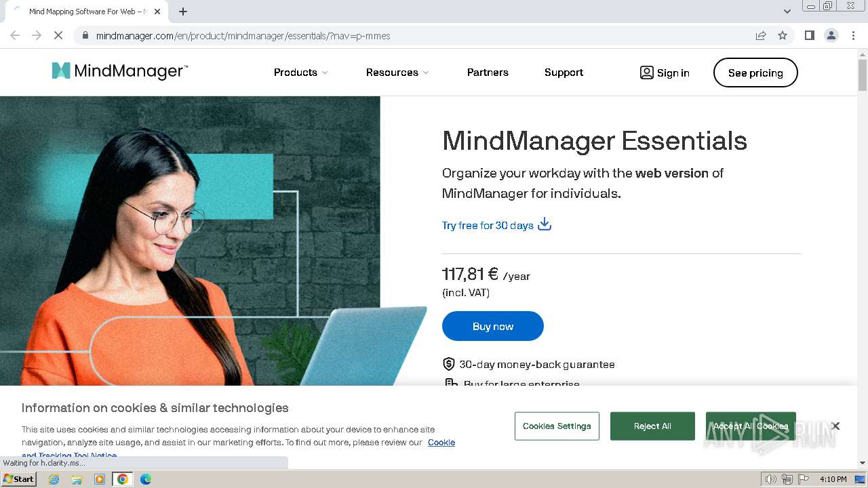Click the MindManager logo
This screenshot has height=488, width=868.
[120, 71]
